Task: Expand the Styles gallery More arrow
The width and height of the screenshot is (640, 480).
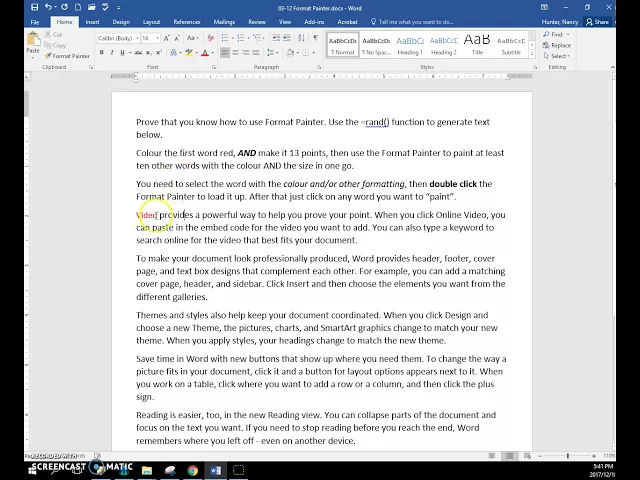Action: click(532, 54)
